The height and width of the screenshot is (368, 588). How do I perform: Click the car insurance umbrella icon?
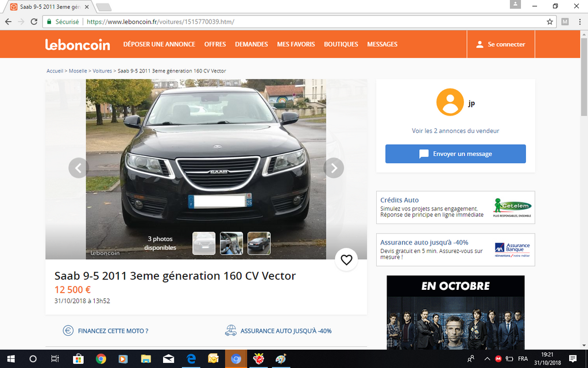231,331
